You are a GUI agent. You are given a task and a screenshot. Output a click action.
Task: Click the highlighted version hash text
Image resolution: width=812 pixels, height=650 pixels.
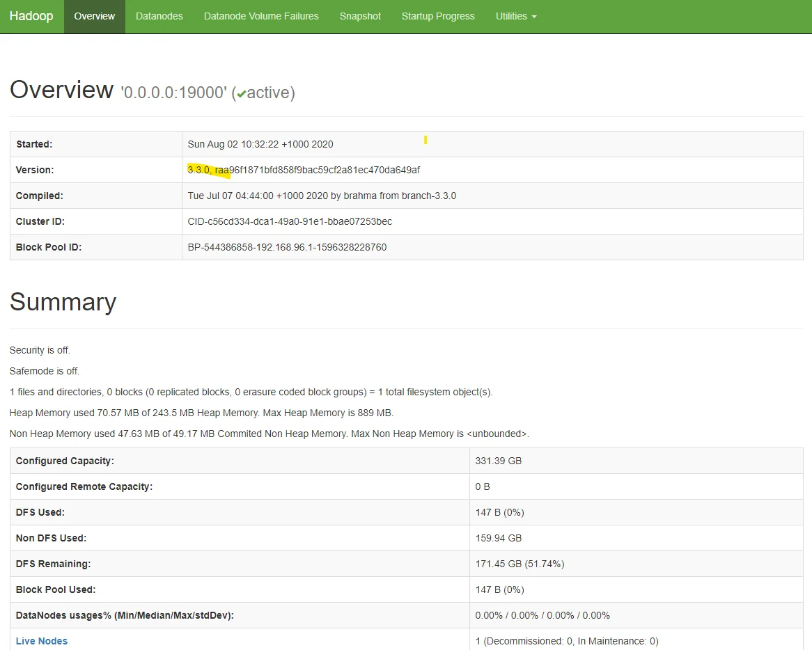(304, 170)
